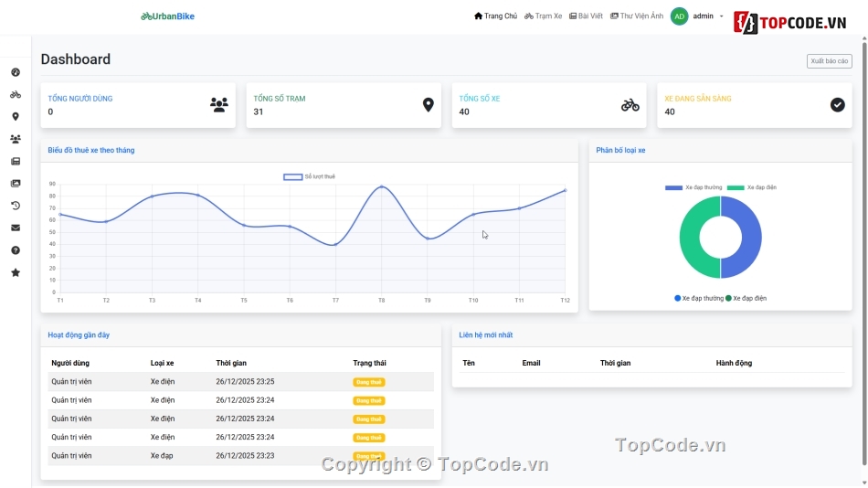
Task: Click the Hành động column header
Action: [734, 364]
